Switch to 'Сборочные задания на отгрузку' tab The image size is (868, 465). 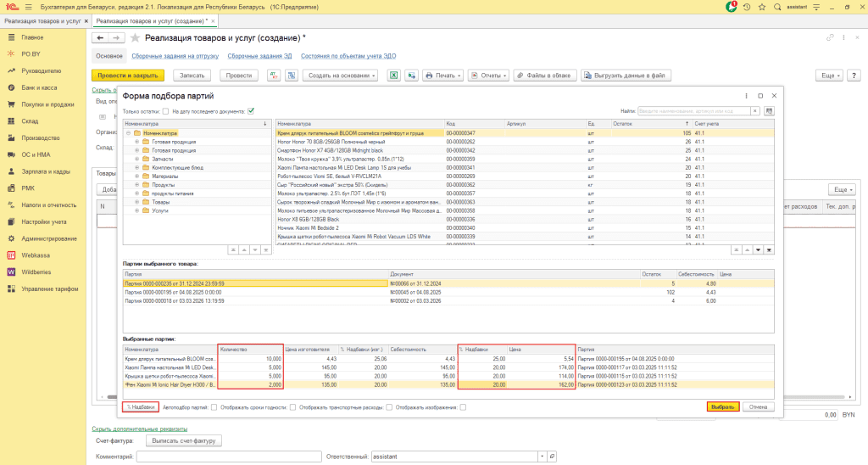tap(175, 56)
